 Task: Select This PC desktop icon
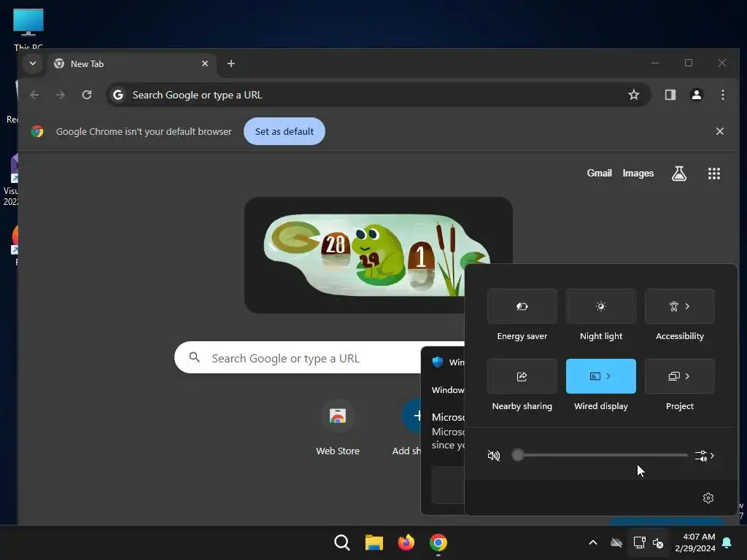click(x=28, y=28)
